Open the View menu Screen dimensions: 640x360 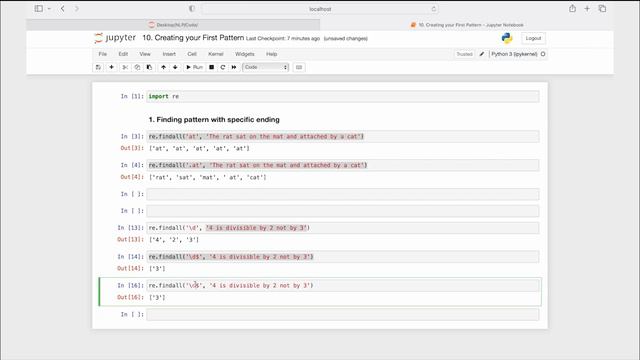pos(145,54)
